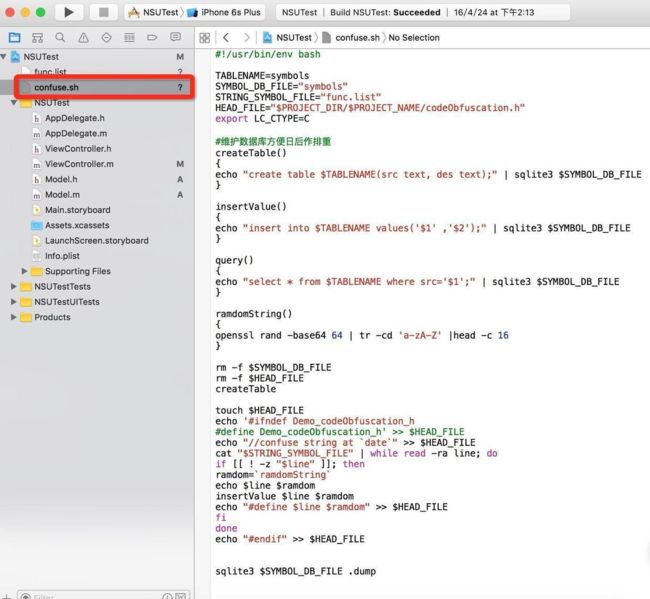Click the touch $HEAD_FILE line
This screenshot has width=650, height=599.
260,410
